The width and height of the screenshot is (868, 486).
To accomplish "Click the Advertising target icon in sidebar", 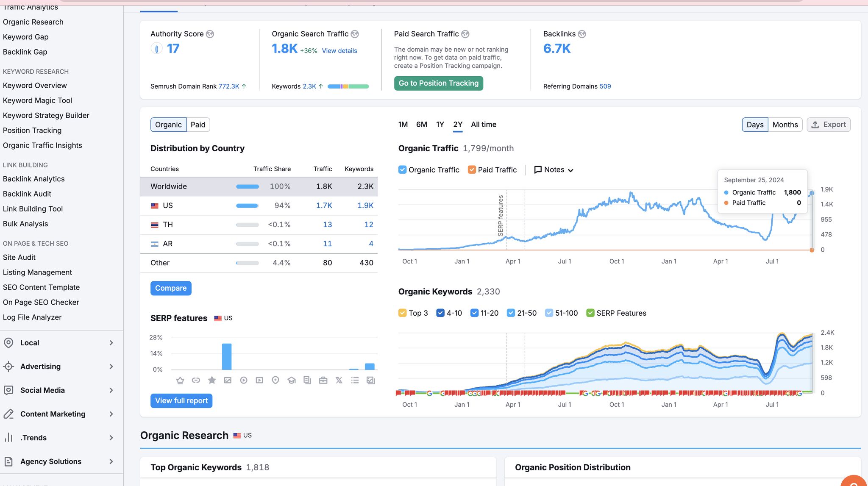I will 8,367.
